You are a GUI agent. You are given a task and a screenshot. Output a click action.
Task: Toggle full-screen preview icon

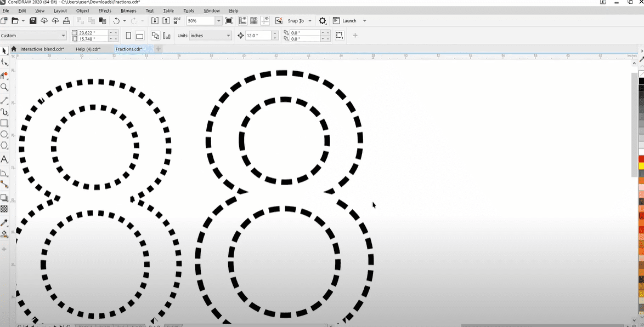tap(229, 20)
